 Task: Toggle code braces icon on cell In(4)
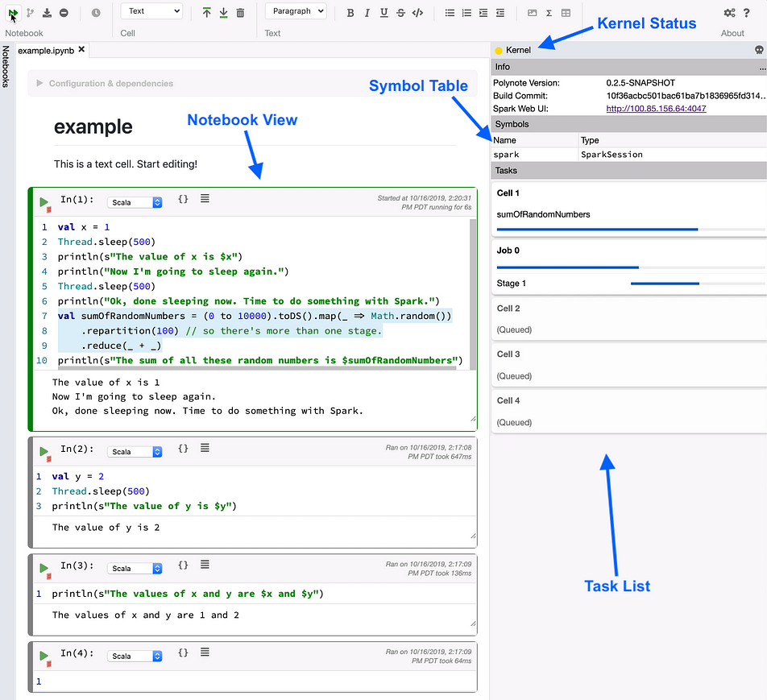[x=183, y=652]
